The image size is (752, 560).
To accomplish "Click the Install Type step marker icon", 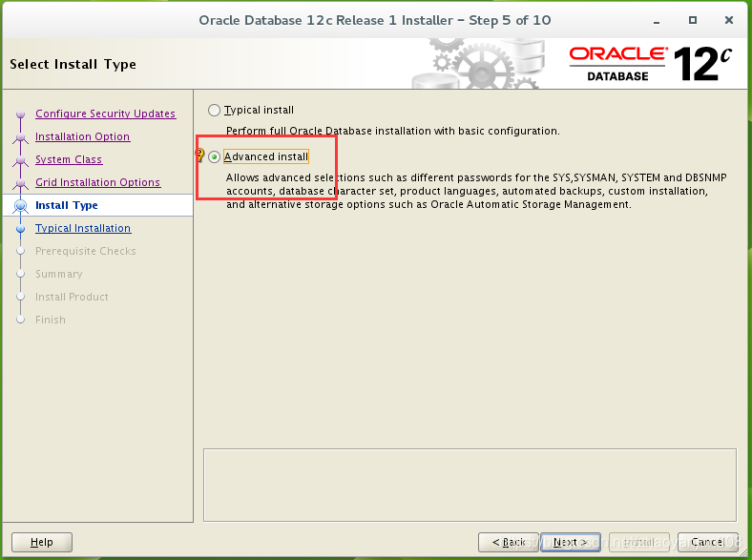I will click(20, 206).
